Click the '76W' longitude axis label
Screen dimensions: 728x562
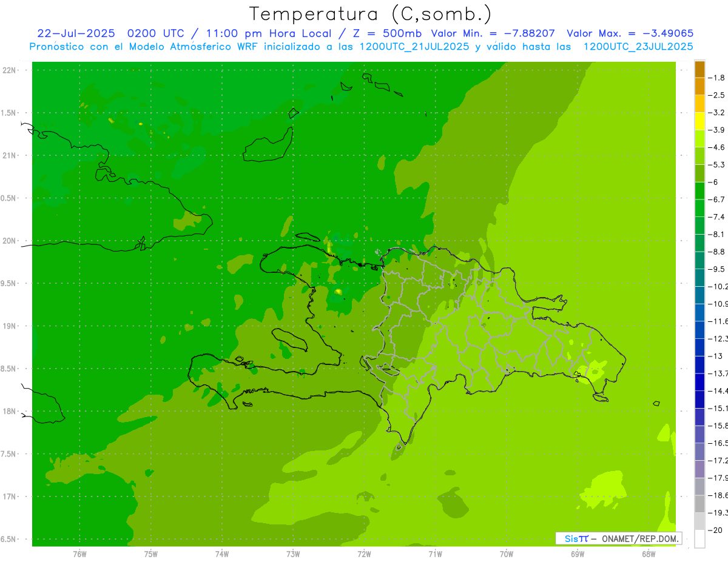(x=79, y=553)
